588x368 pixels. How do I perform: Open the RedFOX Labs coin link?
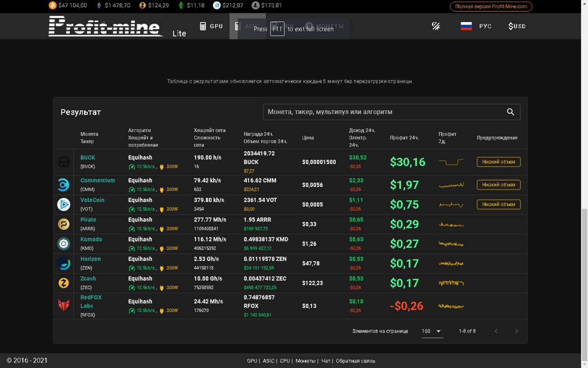[91, 302]
